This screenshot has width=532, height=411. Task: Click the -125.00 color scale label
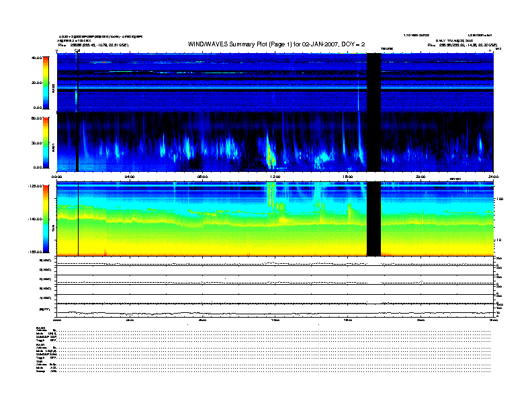35,186
